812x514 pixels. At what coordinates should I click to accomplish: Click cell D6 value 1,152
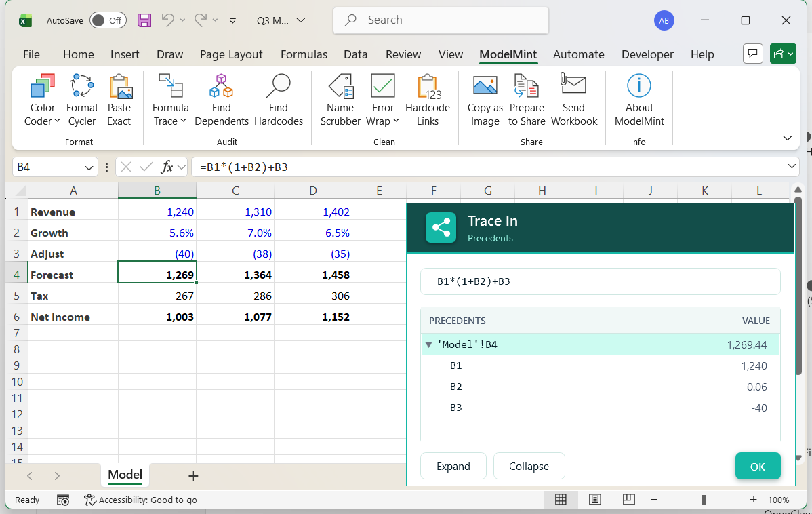(312, 317)
